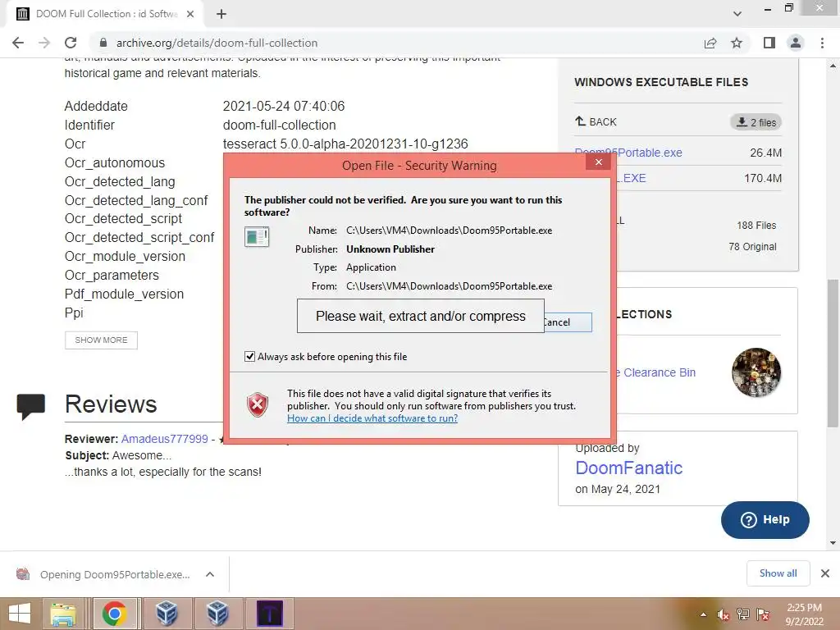Reload the archive.org page
The image size is (840, 630).
coord(71,43)
